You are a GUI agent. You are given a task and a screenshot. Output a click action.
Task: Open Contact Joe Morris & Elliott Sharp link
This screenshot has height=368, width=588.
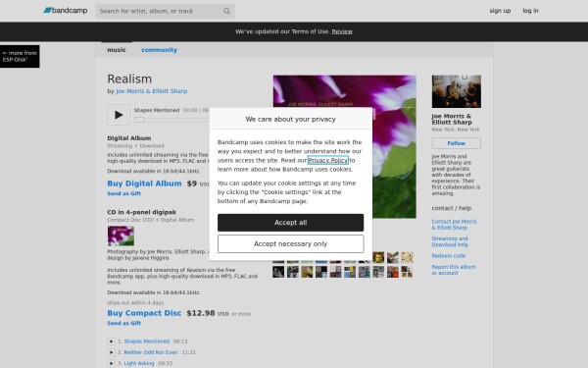click(x=454, y=225)
